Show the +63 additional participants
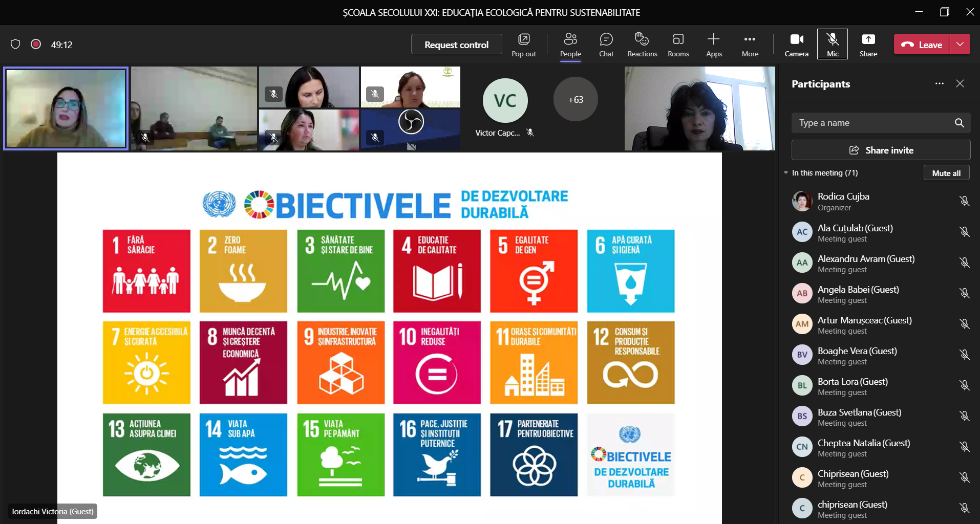Viewport: 980px width, 524px height. [x=576, y=99]
